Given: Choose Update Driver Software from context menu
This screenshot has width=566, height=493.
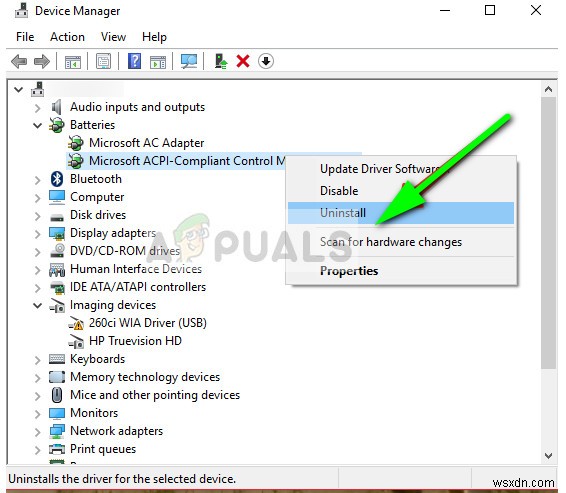Looking at the screenshot, I should click(x=401, y=169).
